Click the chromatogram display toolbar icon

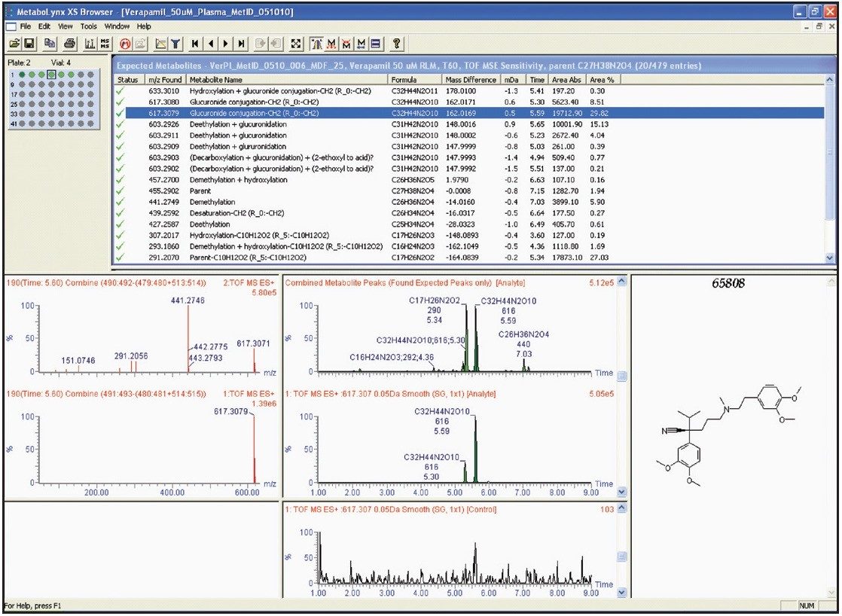90,44
